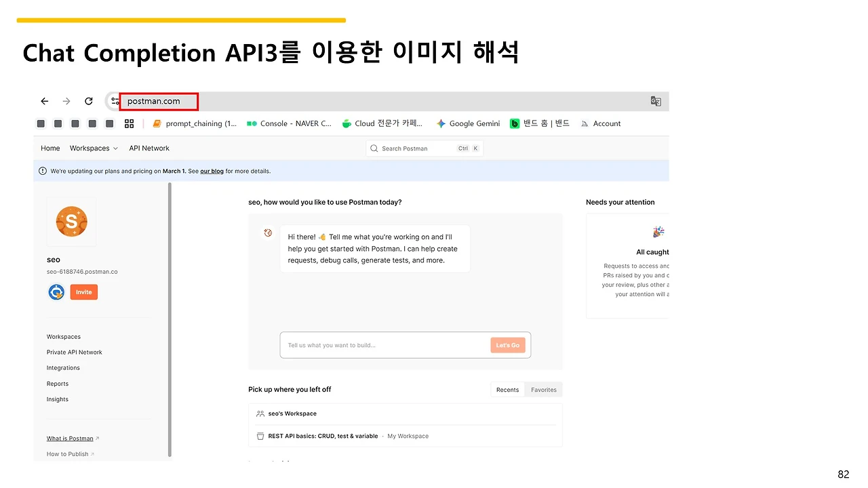
Task: Click the browser forward arrow
Action: (66, 102)
